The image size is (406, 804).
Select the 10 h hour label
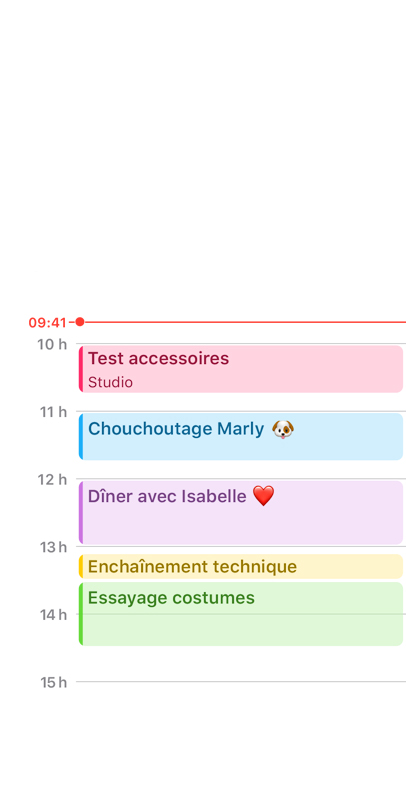click(x=52, y=344)
